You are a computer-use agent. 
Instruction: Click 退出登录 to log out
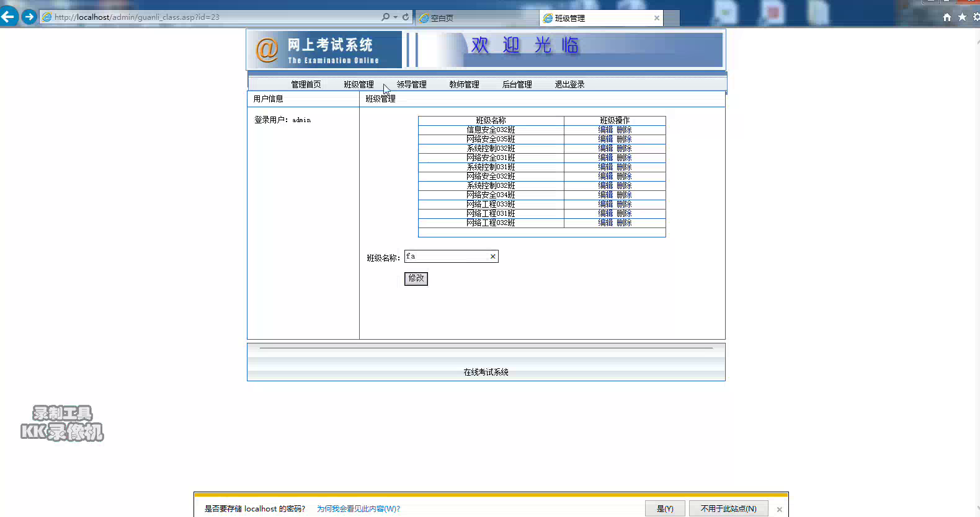(x=569, y=84)
